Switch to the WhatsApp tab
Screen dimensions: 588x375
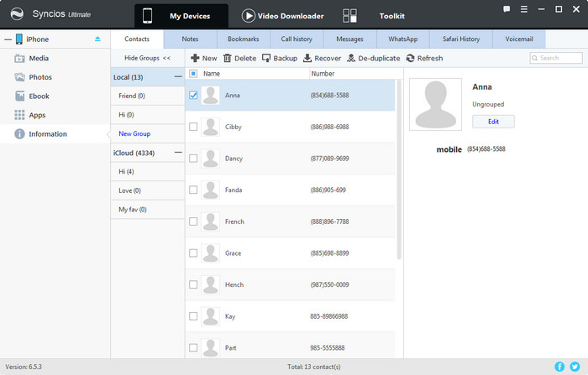[x=403, y=39]
